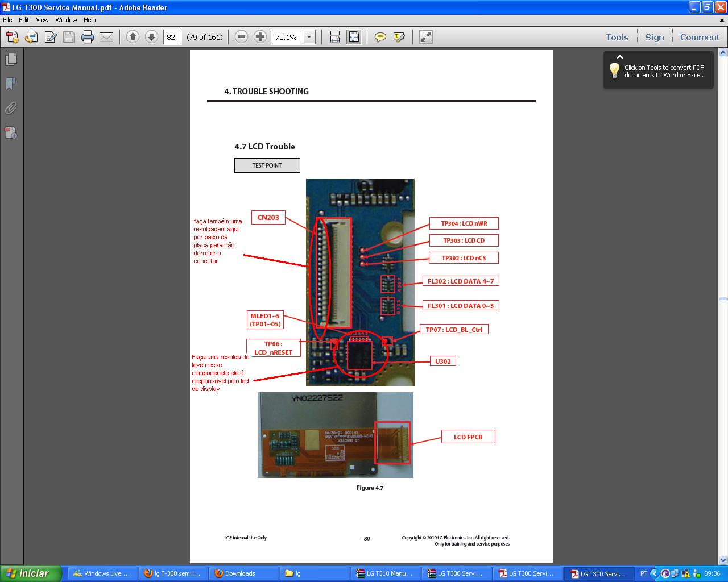Select the fit width scrolling icon

(x=335, y=37)
